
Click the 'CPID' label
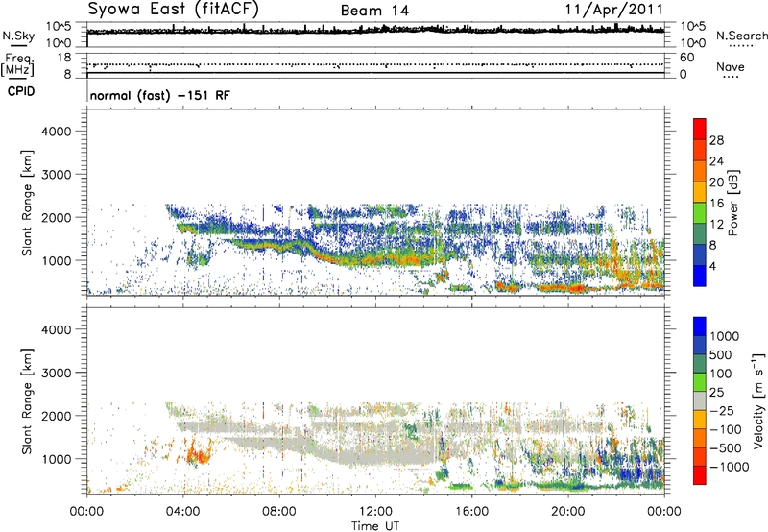point(21,91)
